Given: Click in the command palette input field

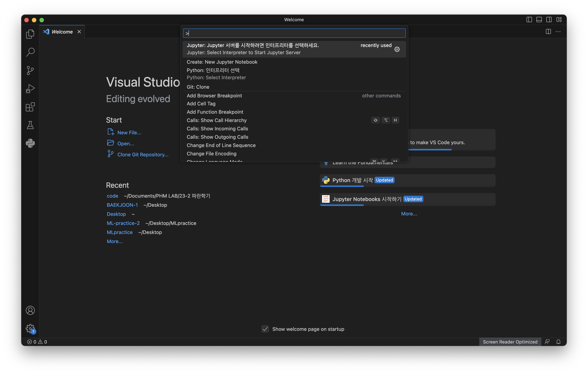Looking at the screenshot, I should (x=294, y=33).
